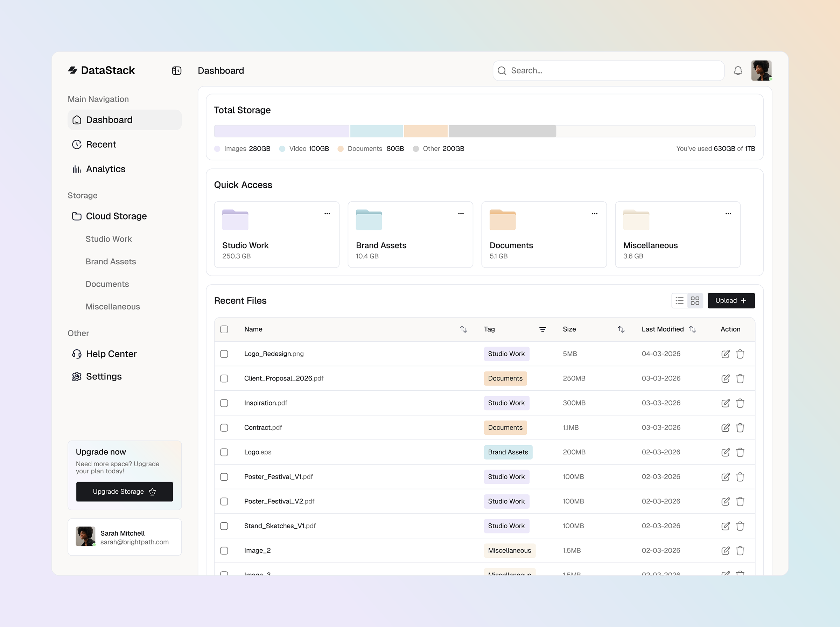This screenshot has width=840, height=627.
Task: Switch to grid view icon
Action: (x=695, y=301)
